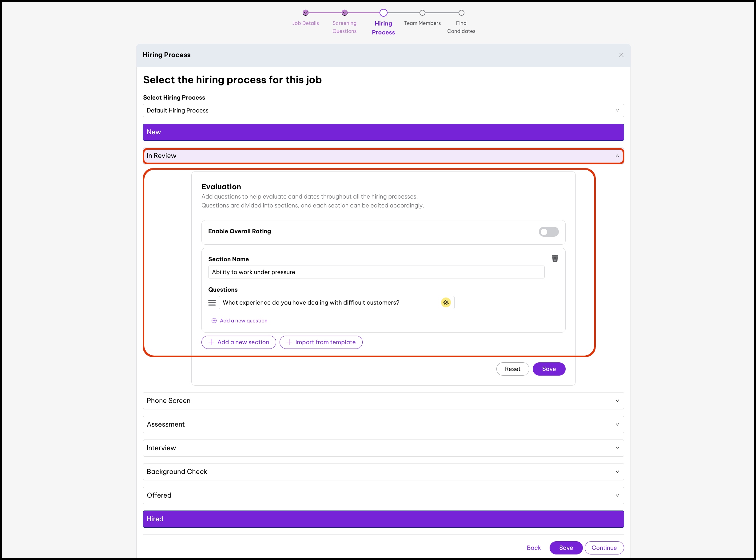Delete the section using trash icon
Viewport: 756px width, 560px height.
tap(555, 259)
